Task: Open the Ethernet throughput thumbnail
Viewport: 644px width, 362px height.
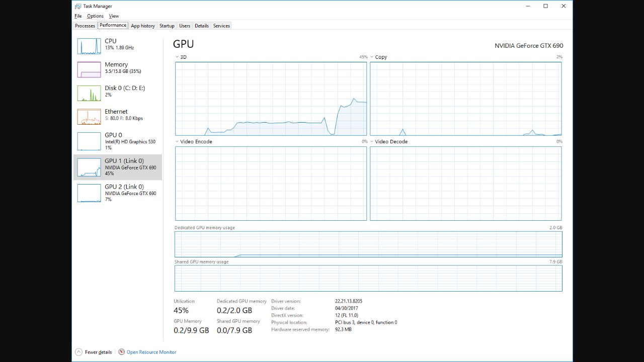Action: coord(89,117)
